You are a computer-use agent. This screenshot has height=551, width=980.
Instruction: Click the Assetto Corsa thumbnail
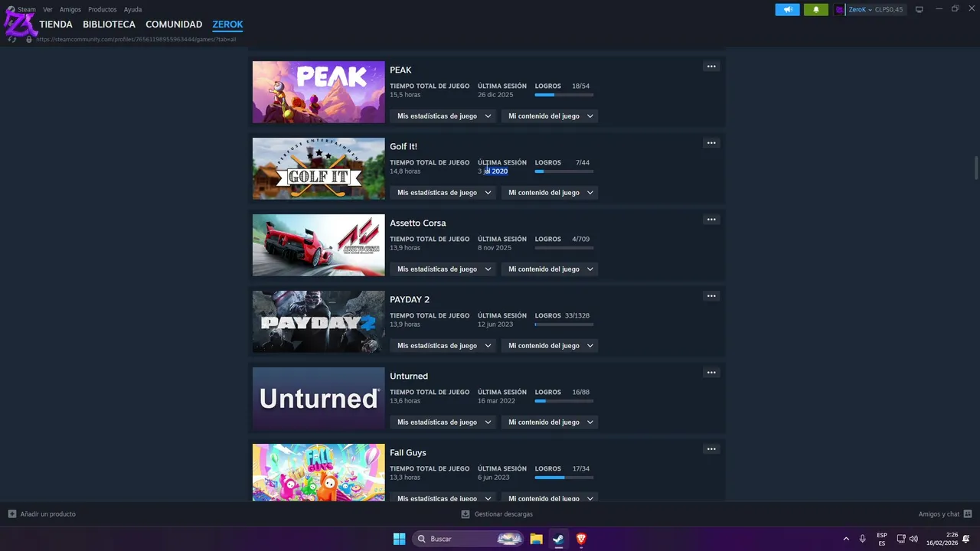pos(318,245)
